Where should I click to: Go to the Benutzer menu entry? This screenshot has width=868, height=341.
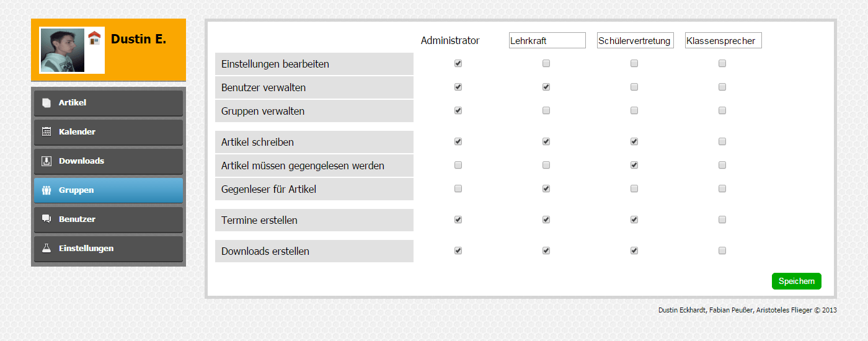108,219
